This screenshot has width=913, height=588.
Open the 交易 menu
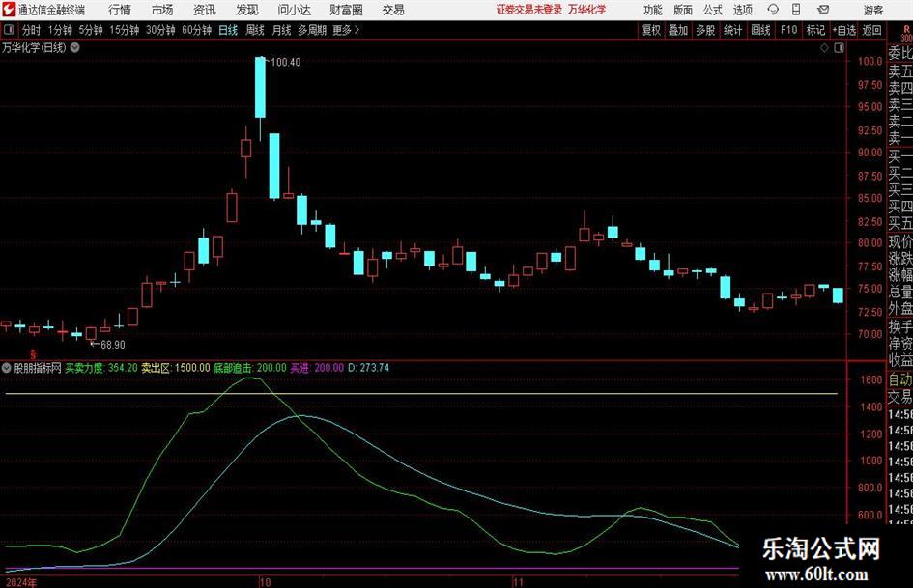point(393,10)
